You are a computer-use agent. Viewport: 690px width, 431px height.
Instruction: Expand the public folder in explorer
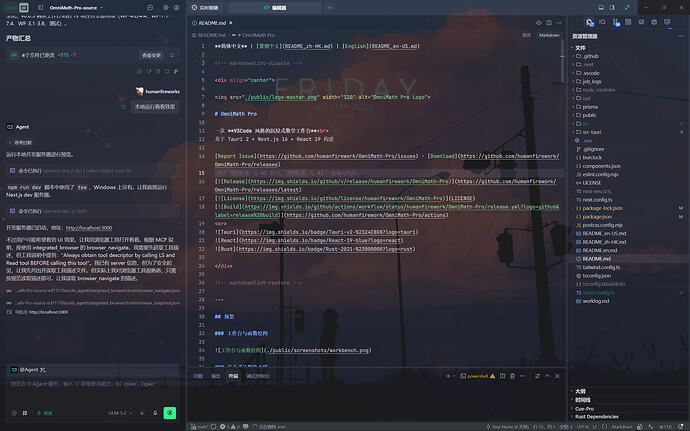tap(586, 115)
